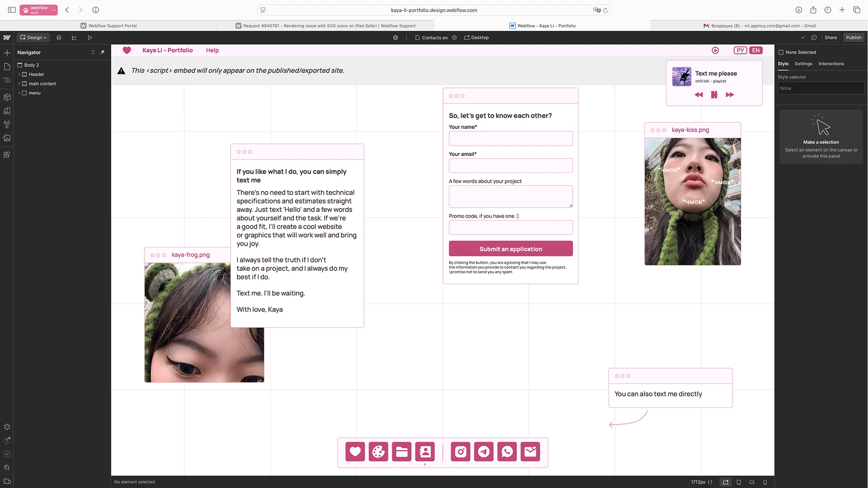Open the comments bubble icon
This screenshot has height=488, width=868.
(x=814, y=37)
